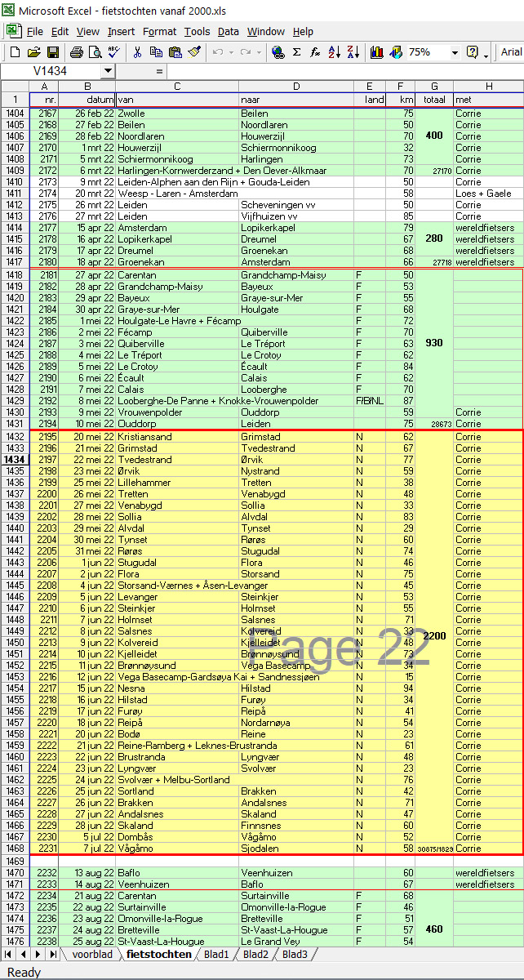Jump to first sheet tab arrow
This screenshot has width=524, height=980.
10,954
